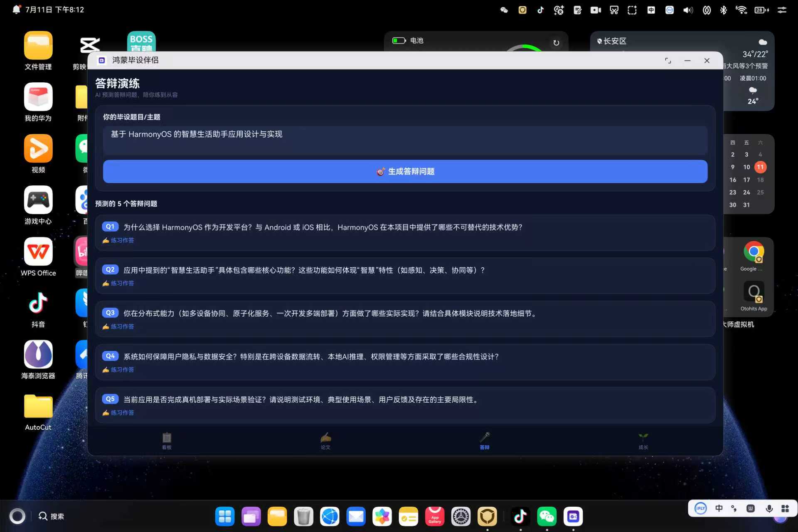Open WeChat in the dock
The height and width of the screenshot is (532, 798).
pos(547,517)
